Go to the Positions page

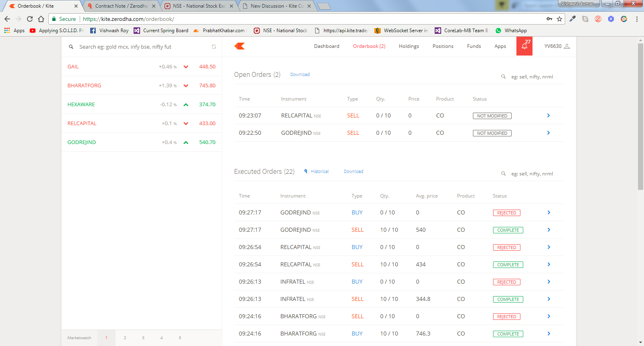443,46
